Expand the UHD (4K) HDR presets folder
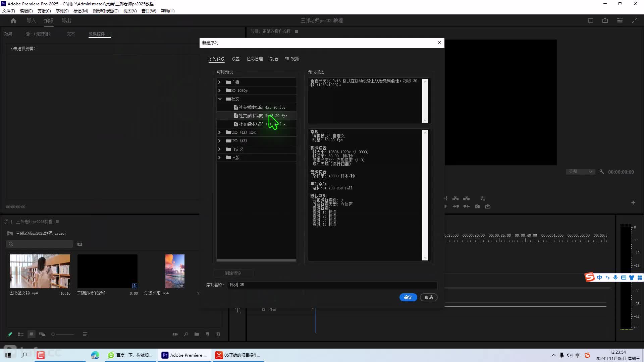Screen dimensions: 644x362 (220, 132)
